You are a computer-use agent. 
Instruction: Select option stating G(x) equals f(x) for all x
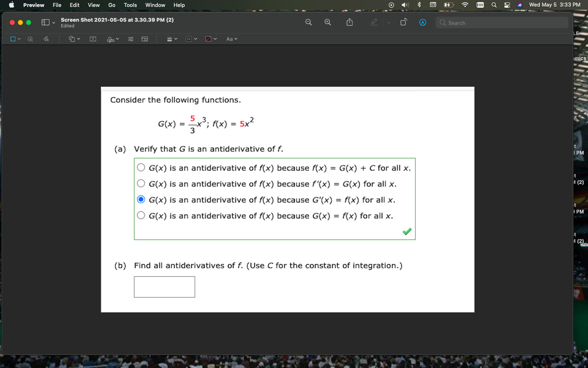click(x=141, y=215)
